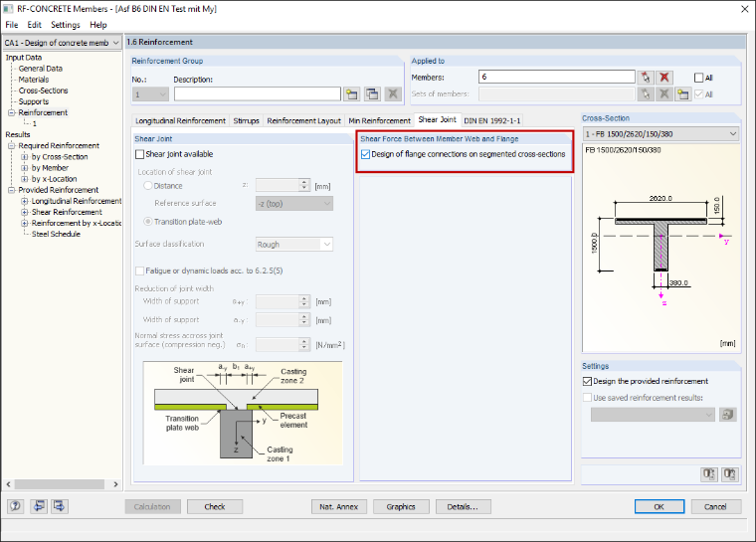Viewport: 756px width, 542px height.
Task: Click right cross-section info icon below Settings
Action: [x=729, y=474]
